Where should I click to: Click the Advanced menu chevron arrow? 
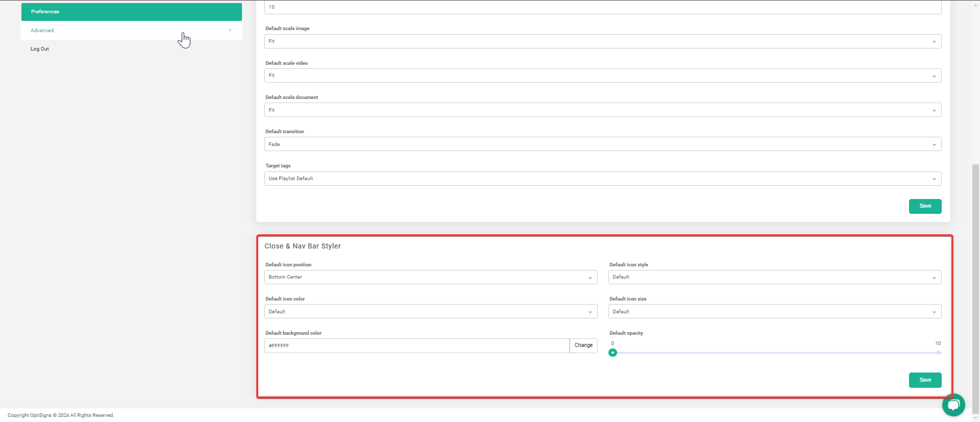230,31
